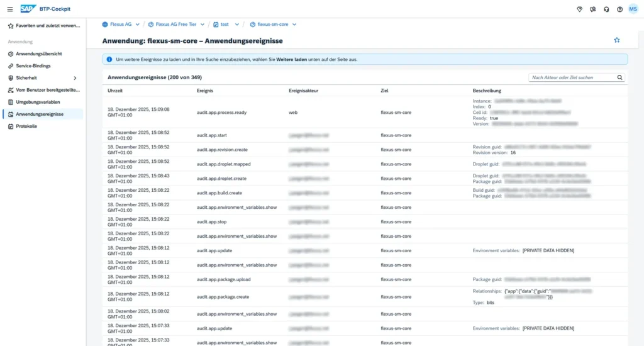Select the audit.app.start event
644x346 pixels.
coord(211,135)
